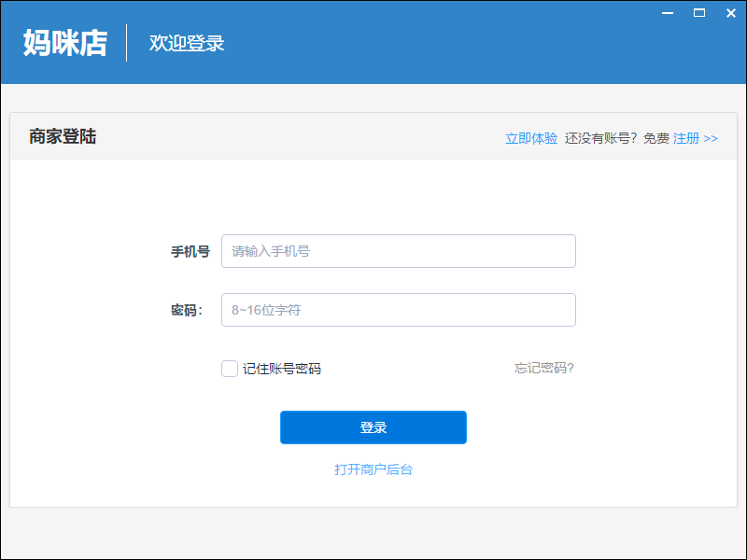
Task: Click the 还没有账号?免费 text
Action: click(617, 138)
